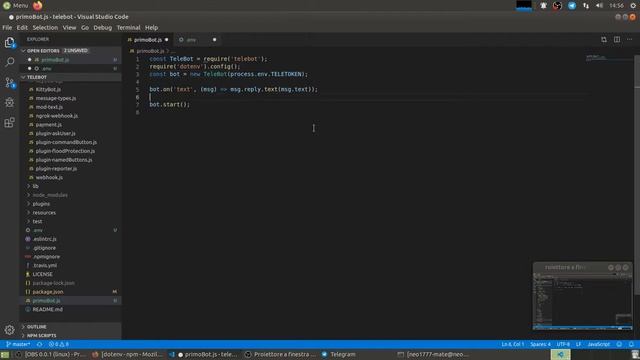The height and width of the screenshot is (360, 640).
Task: Expand the node_modules folder
Action: coord(71,195)
